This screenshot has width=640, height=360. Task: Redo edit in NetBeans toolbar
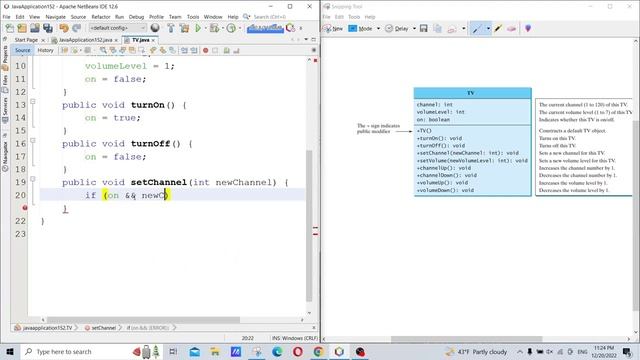click(x=76, y=28)
